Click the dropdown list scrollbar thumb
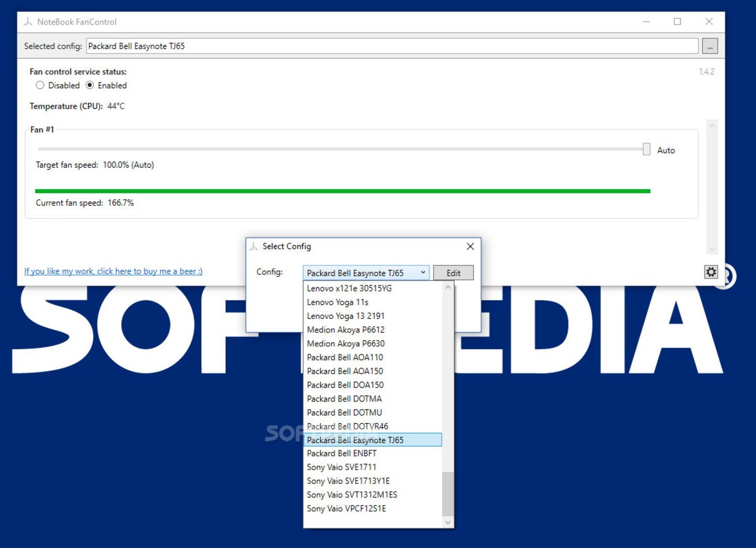 coord(448,494)
